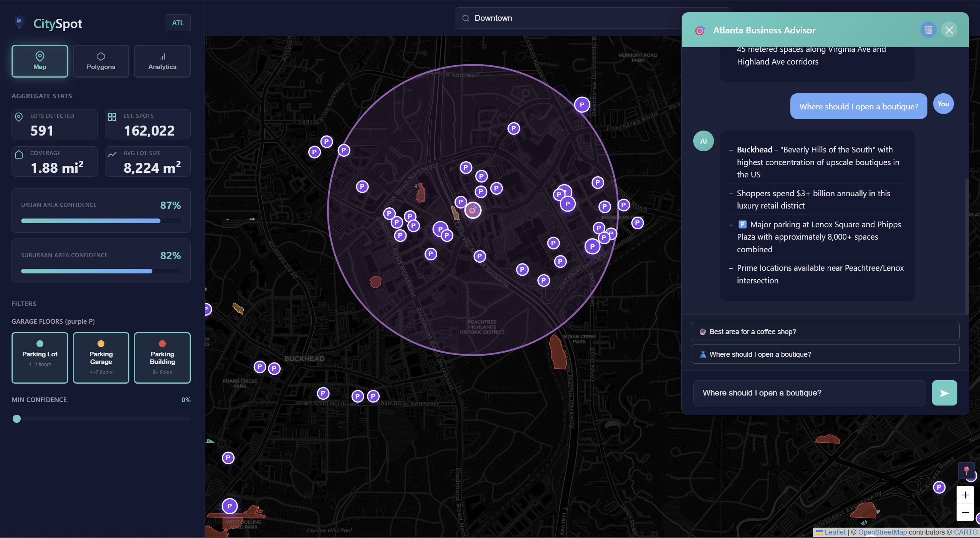The width and height of the screenshot is (980, 538).
Task: Open the OpenStreetMap attribution link
Action: (882, 532)
